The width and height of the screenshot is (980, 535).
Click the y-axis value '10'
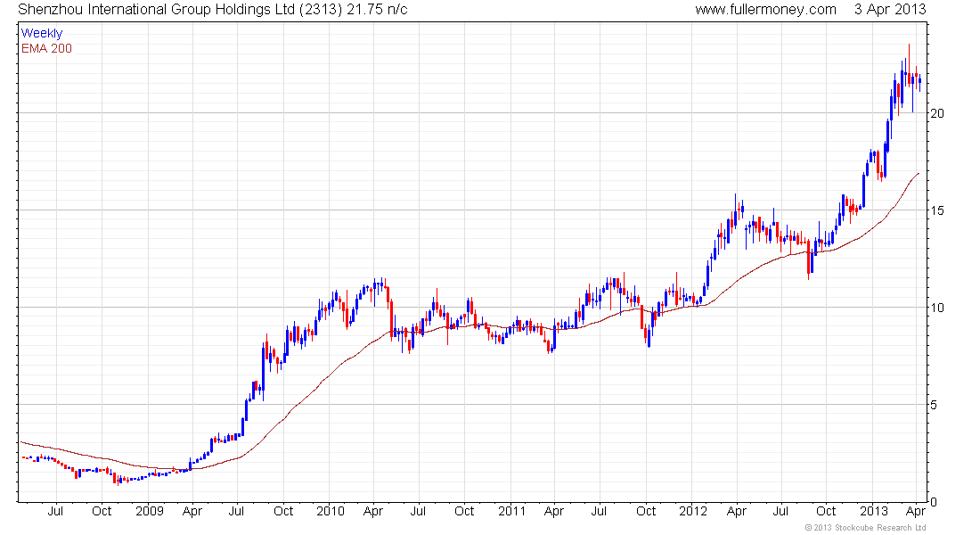[937, 308]
